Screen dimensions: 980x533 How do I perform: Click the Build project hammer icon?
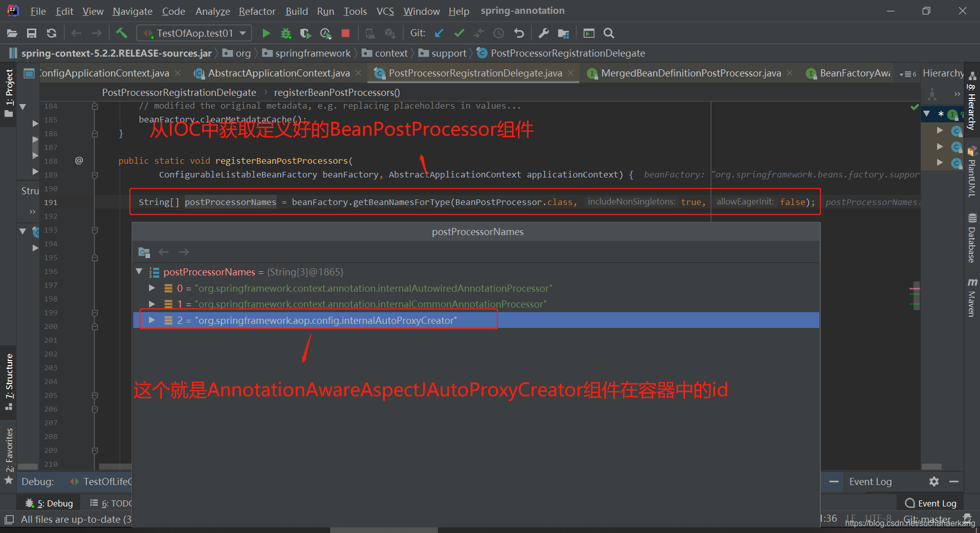(121, 33)
